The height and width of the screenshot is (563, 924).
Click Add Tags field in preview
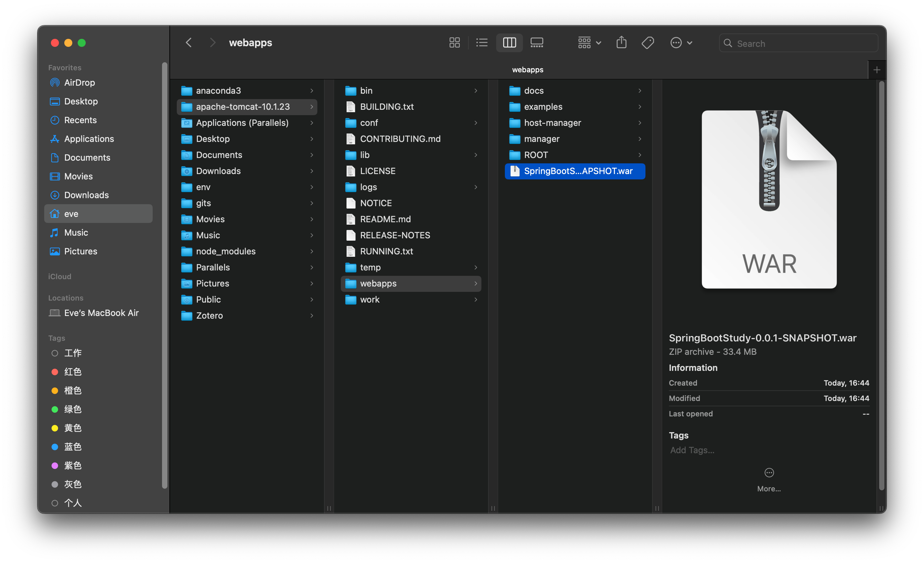click(692, 450)
